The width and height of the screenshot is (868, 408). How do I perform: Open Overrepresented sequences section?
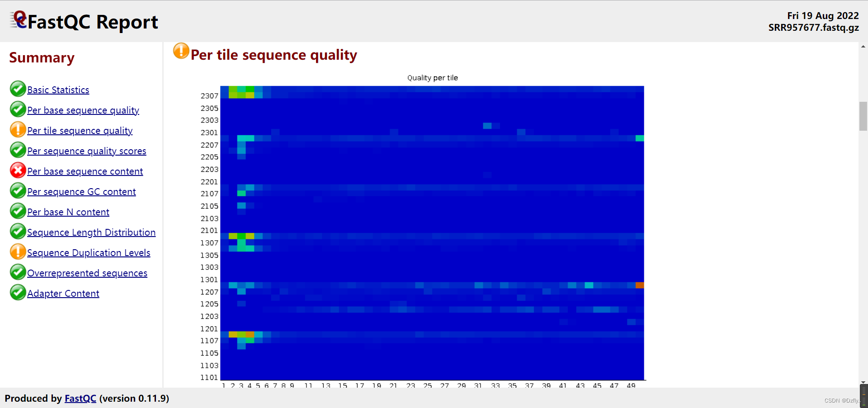[87, 273]
